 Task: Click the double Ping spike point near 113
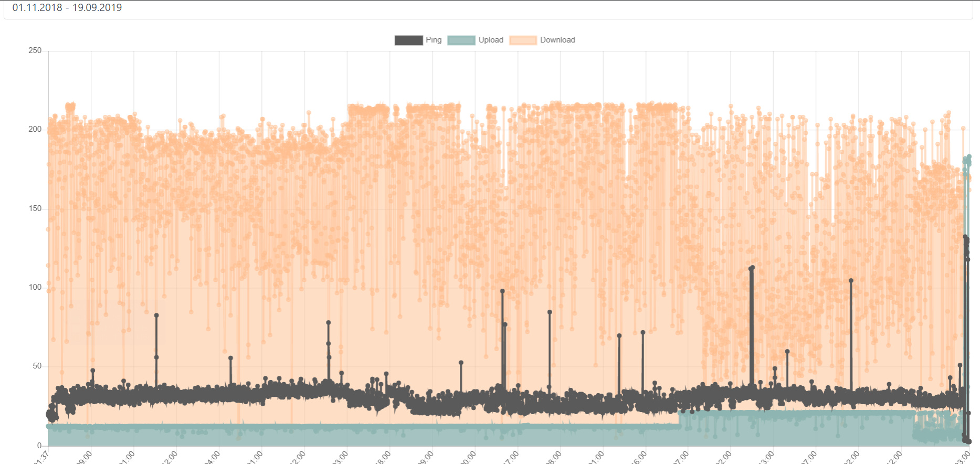[x=752, y=268]
